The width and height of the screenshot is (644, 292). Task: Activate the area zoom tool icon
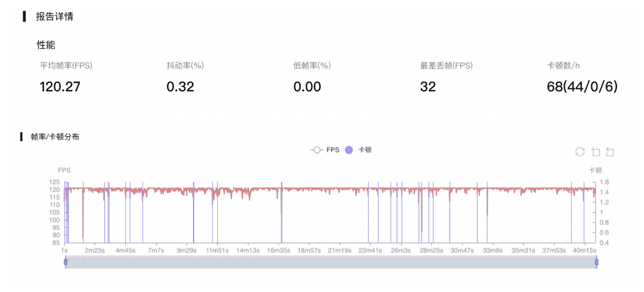(596, 152)
